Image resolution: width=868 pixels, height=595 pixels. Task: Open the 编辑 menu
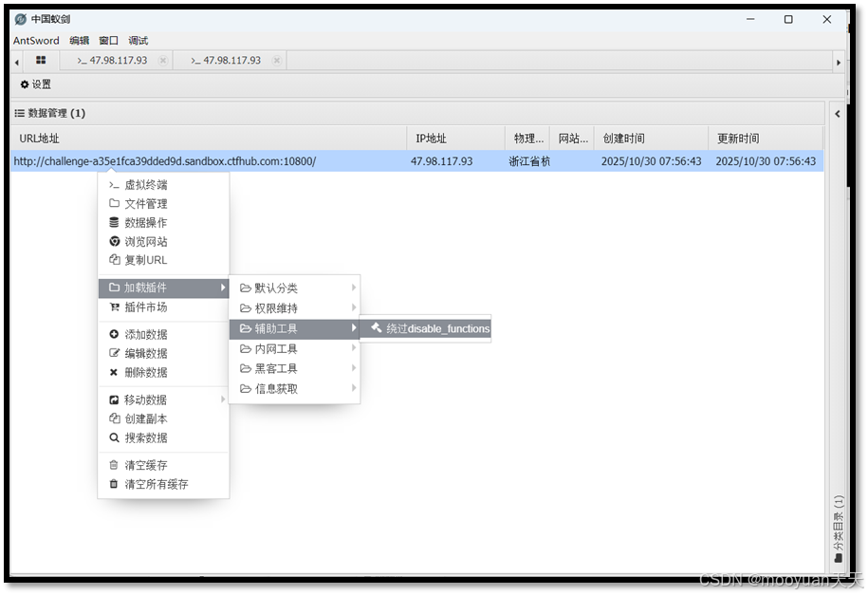[x=79, y=41]
